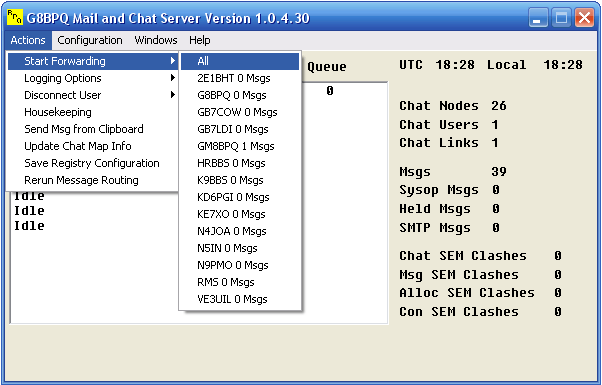Run Housekeeping from Actions menu
The width and height of the screenshot is (602, 385).
pyautogui.click(x=93, y=112)
